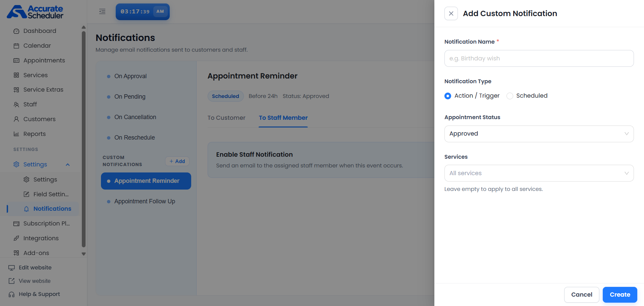Click the sidebar scrollbar down arrow

click(84, 254)
